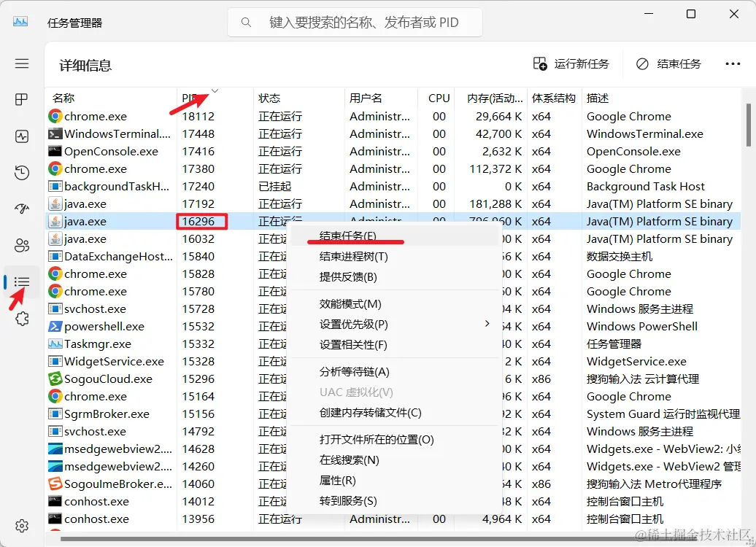Select the Details page list icon
Viewport: 756px width, 547px height.
tap(22, 282)
